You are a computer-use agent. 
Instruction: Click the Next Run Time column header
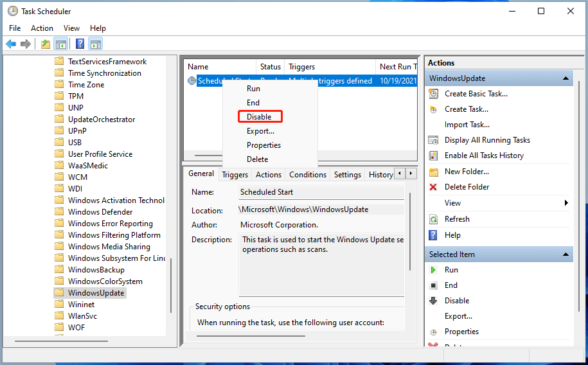[396, 67]
